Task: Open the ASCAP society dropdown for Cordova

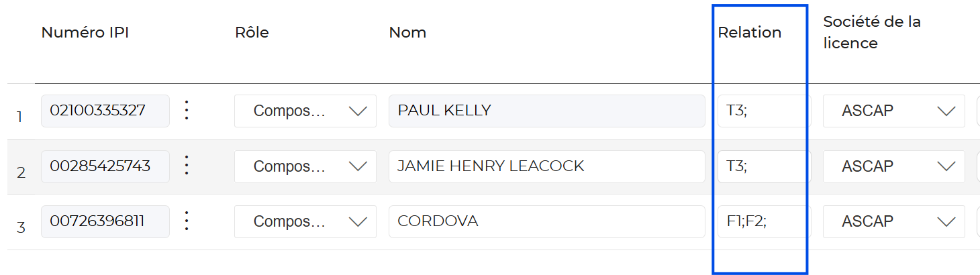Action: coord(893,221)
